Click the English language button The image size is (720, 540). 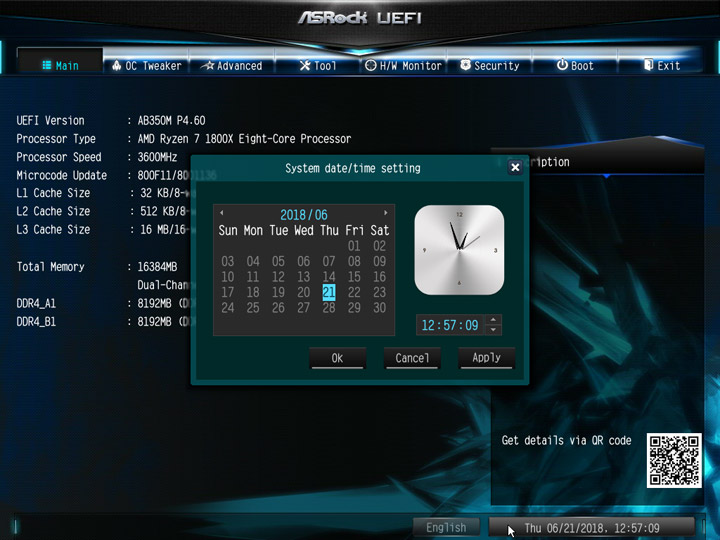[x=446, y=528]
